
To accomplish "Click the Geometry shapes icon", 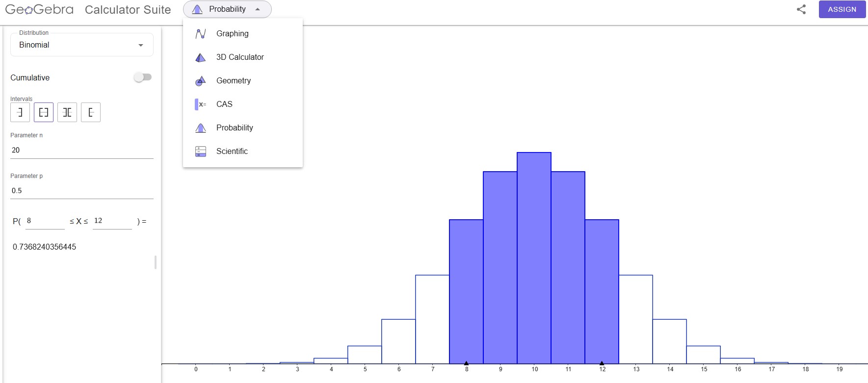I will (x=201, y=81).
